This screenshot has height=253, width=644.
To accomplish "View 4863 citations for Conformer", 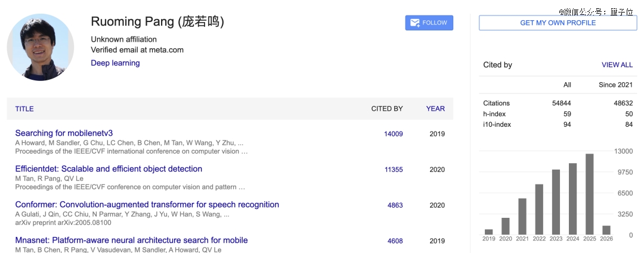I will click(395, 205).
